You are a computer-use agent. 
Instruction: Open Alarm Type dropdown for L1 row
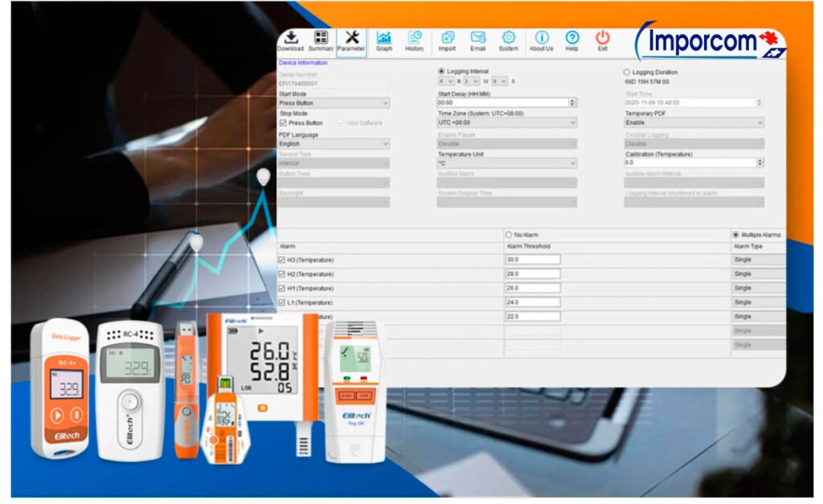point(759,302)
